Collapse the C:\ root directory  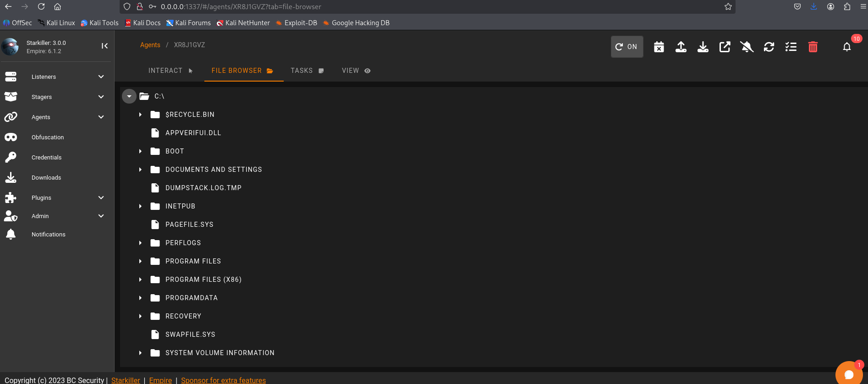(x=129, y=96)
